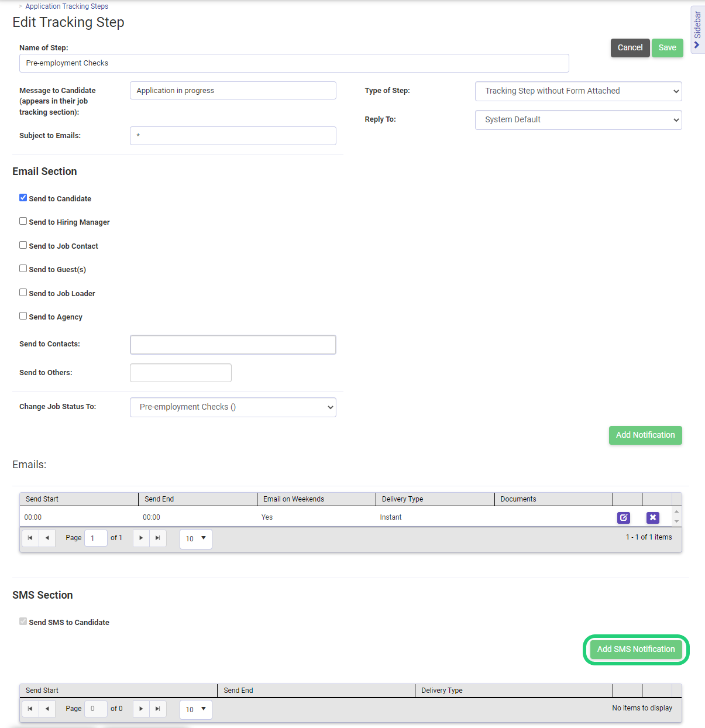Open Application Tracking Steps breadcrumb link
Viewport: 705px width, 728px height.
[x=67, y=6]
